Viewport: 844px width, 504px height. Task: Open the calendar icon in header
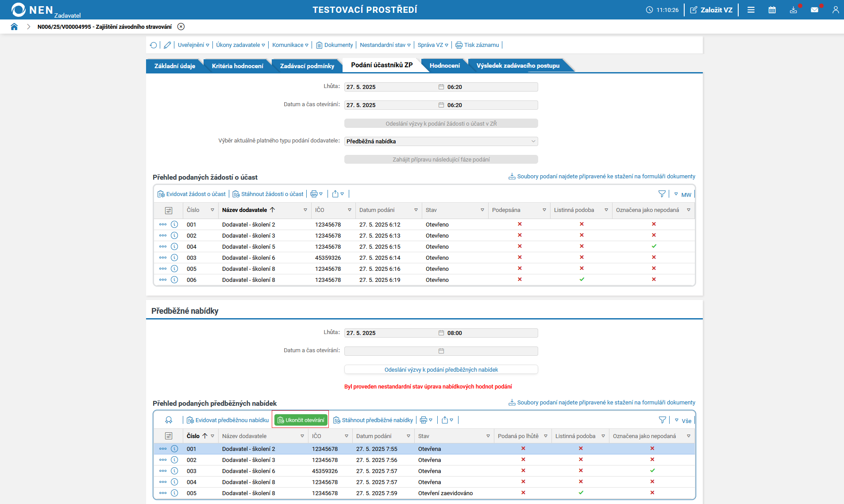pyautogui.click(x=772, y=10)
